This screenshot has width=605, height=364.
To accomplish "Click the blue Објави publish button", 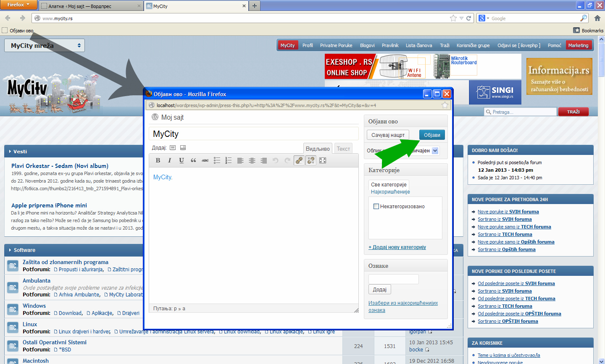I will (432, 135).
